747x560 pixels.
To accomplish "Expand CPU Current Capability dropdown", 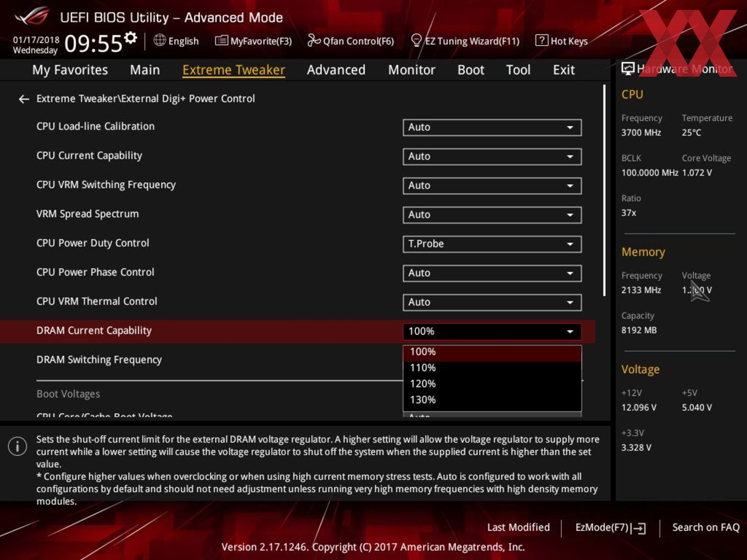I will (x=492, y=156).
